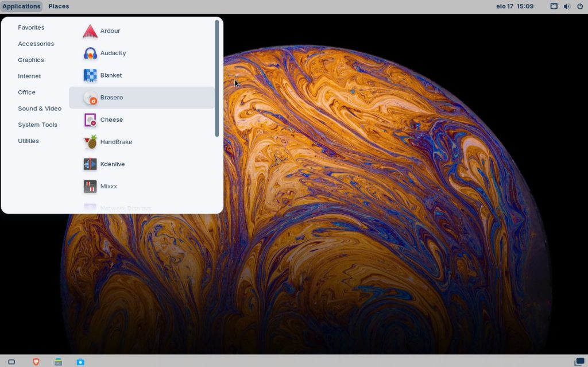Start the Blanket app
This screenshot has height=367, width=588.
(142, 75)
